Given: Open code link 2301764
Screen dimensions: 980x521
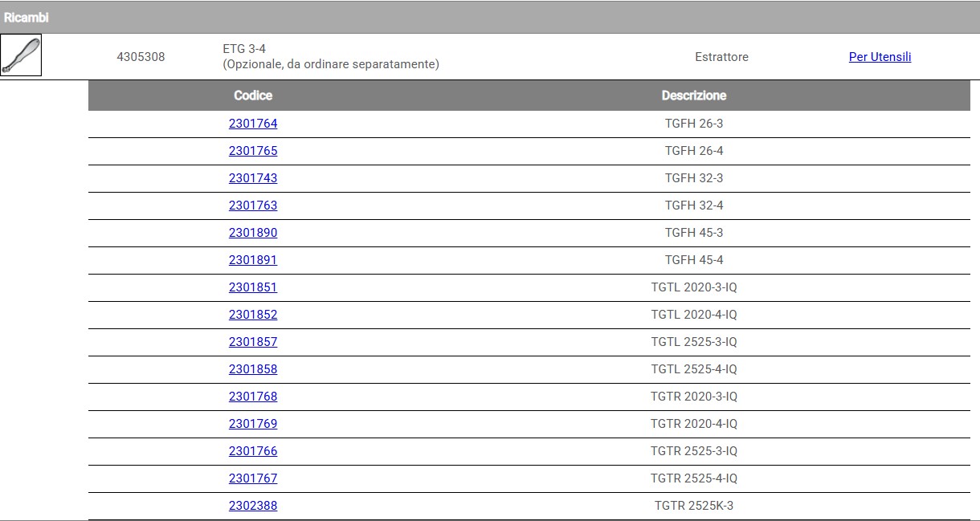Looking at the screenshot, I should click(253, 124).
